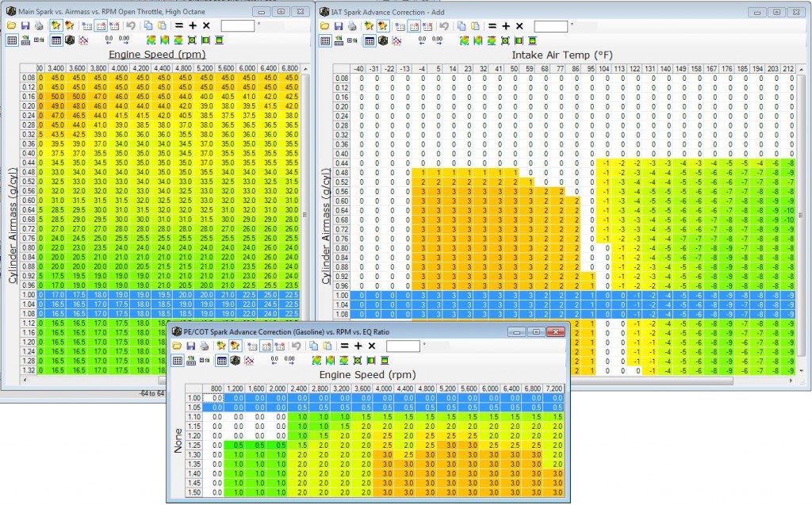Undo arrow in IAT Spark window
The image size is (812, 505).
tap(444, 26)
